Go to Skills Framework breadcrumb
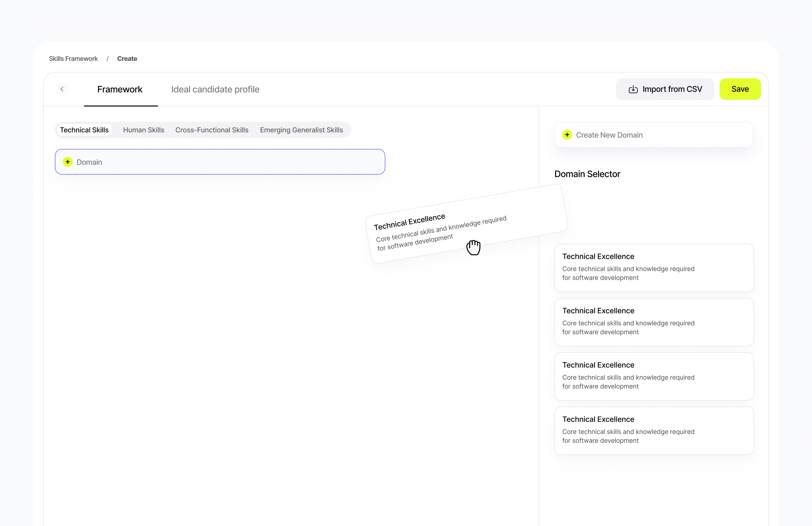 pyautogui.click(x=73, y=58)
